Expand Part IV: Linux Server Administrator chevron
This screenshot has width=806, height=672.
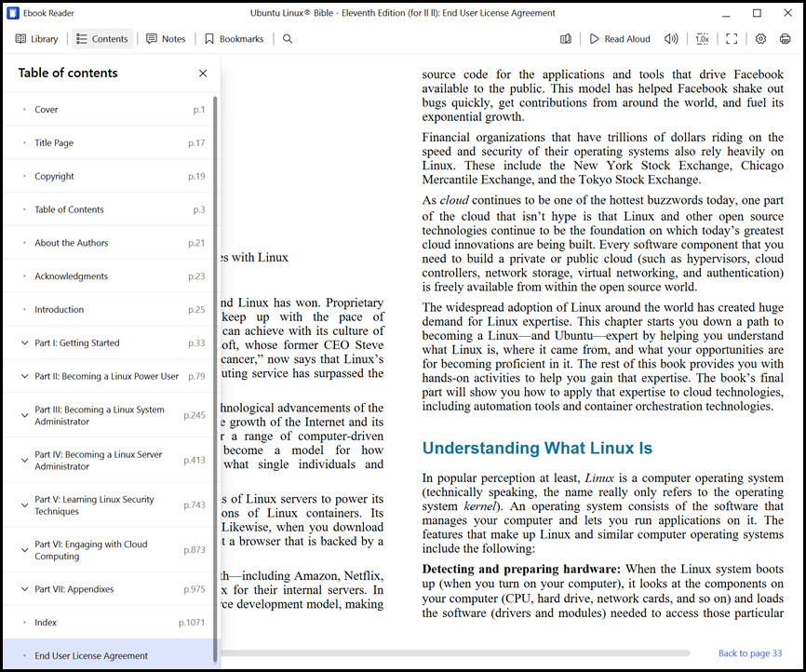click(24, 460)
